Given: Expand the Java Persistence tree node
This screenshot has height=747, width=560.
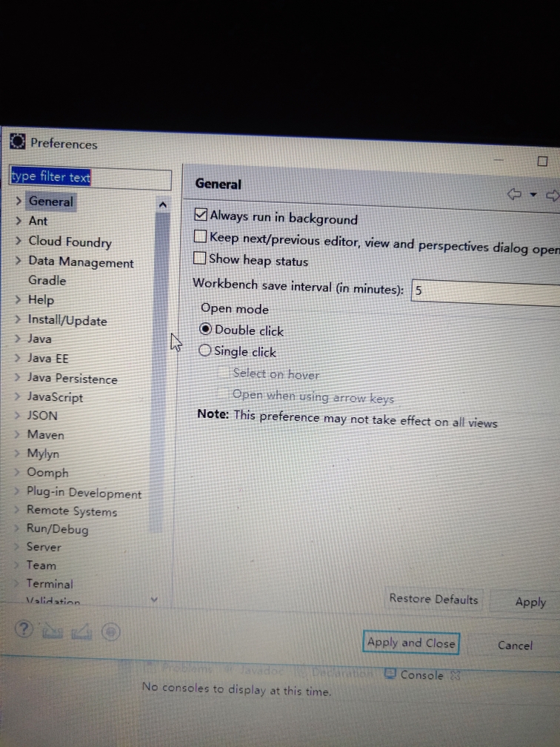Looking at the screenshot, I should pyautogui.click(x=17, y=376).
